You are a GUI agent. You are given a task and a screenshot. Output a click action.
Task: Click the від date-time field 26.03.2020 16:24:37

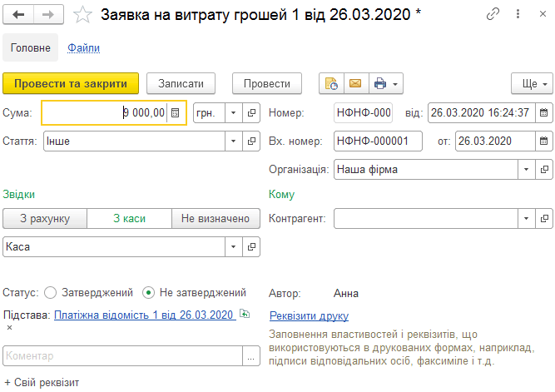482,113
